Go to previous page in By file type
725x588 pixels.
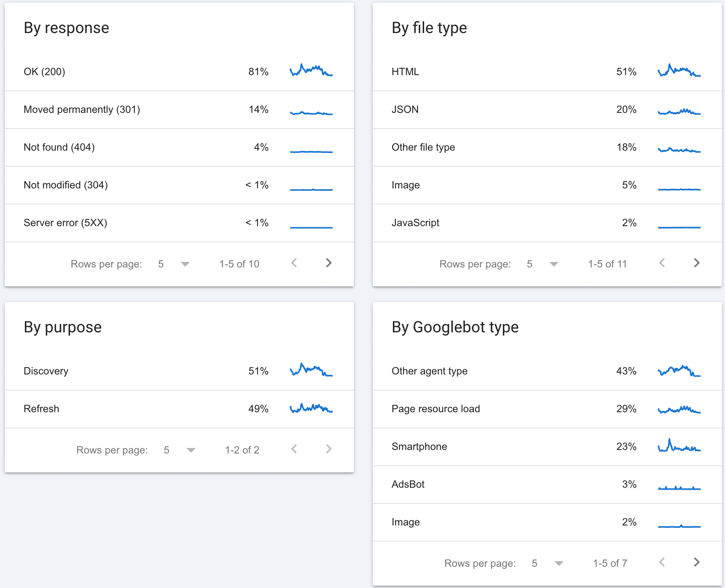point(662,263)
